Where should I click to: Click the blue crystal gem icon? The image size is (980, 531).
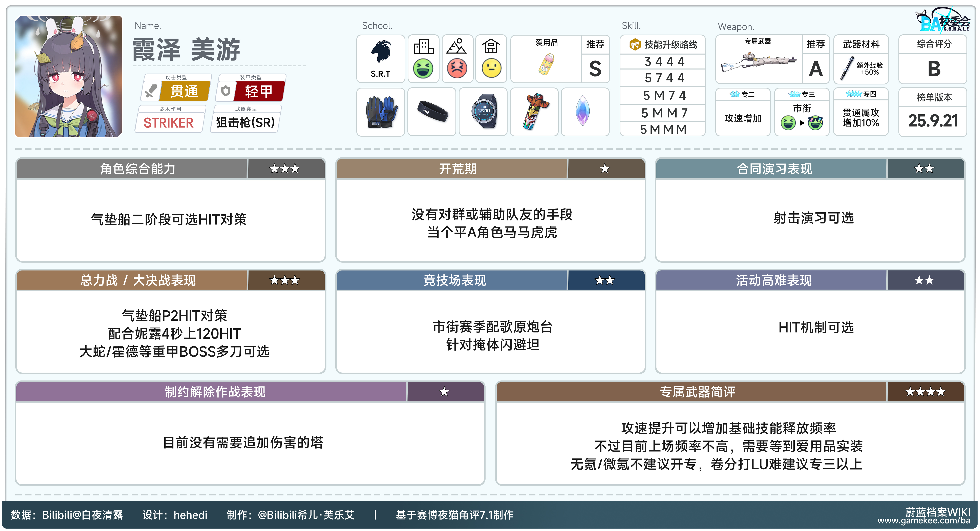coord(582,112)
